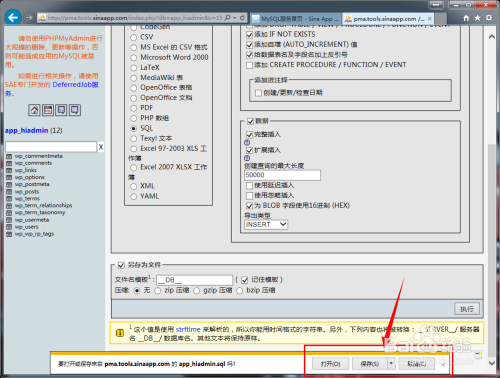Viewport: 500px width, 378px height.
Task: Click table icon beside wp_comments
Action: click(x=9, y=163)
